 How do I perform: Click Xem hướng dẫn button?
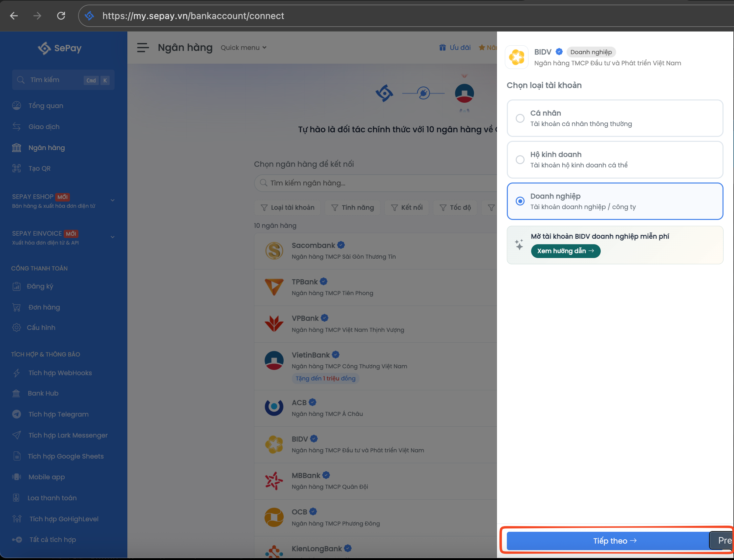pyautogui.click(x=565, y=251)
